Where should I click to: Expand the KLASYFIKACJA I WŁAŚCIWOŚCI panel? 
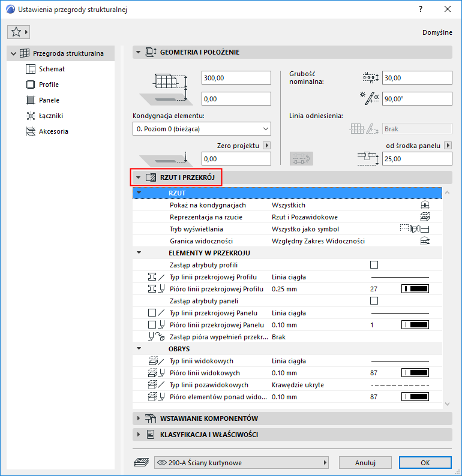coord(139,435)
